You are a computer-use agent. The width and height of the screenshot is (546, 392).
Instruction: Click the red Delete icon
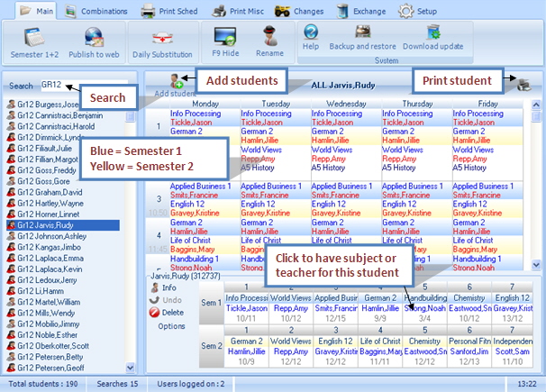point(154,313)
